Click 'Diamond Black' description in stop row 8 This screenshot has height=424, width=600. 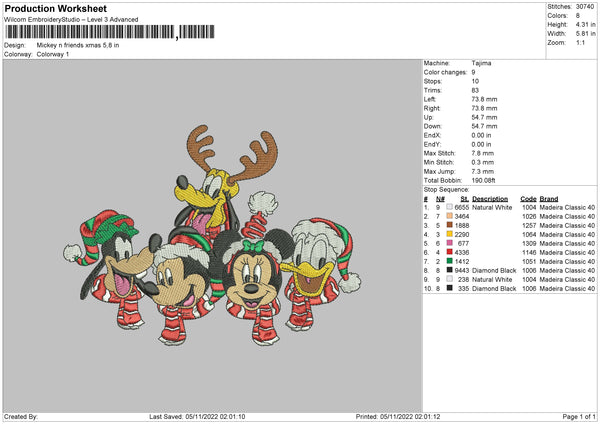[x=494, y=271]
